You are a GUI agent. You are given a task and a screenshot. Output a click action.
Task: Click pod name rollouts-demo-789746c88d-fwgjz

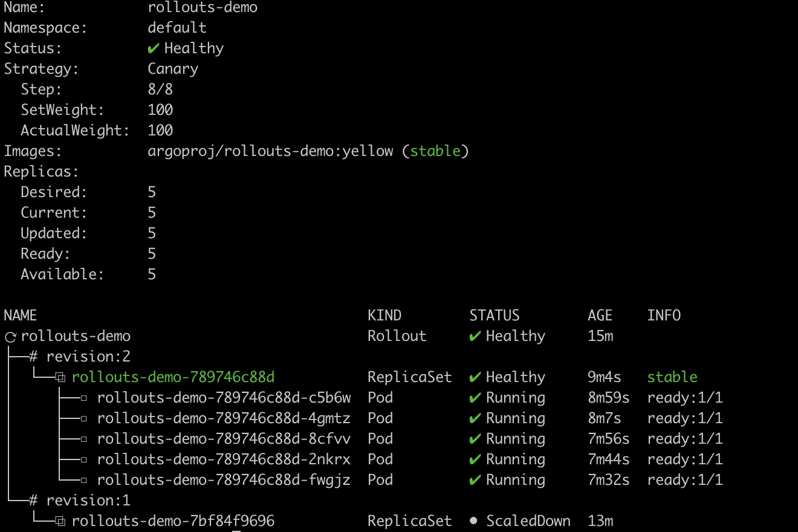224,480
